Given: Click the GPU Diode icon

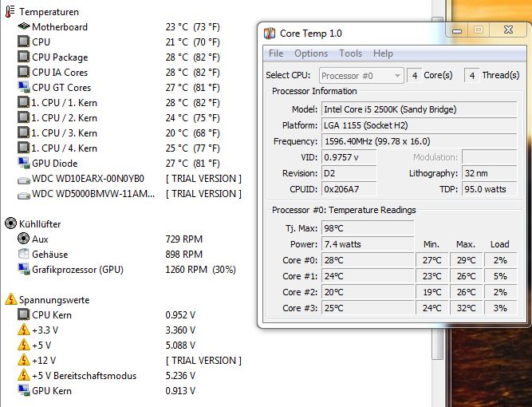Looking at the screenshot, I should point(23,163).
